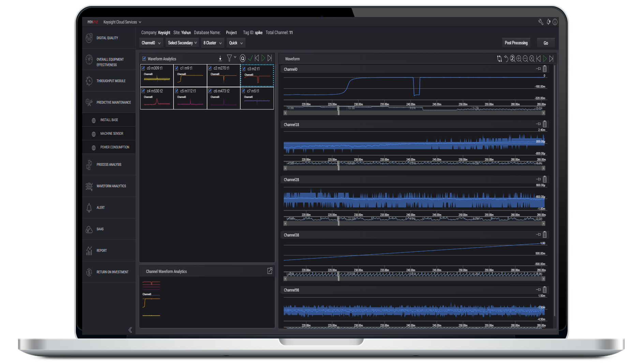Delete Channel0 waveform with trash icon
Image resolution: width=641 pixels, height=364 pixels.
click(x=545, y=69)
